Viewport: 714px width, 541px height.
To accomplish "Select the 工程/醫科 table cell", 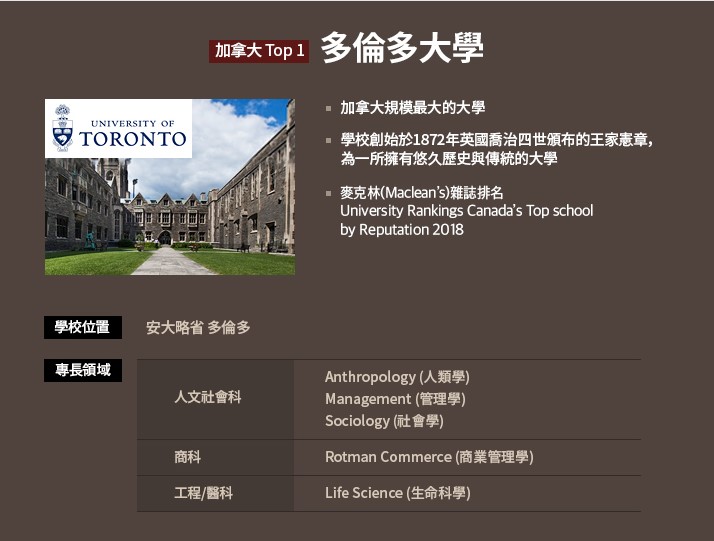I will point(215,494).
